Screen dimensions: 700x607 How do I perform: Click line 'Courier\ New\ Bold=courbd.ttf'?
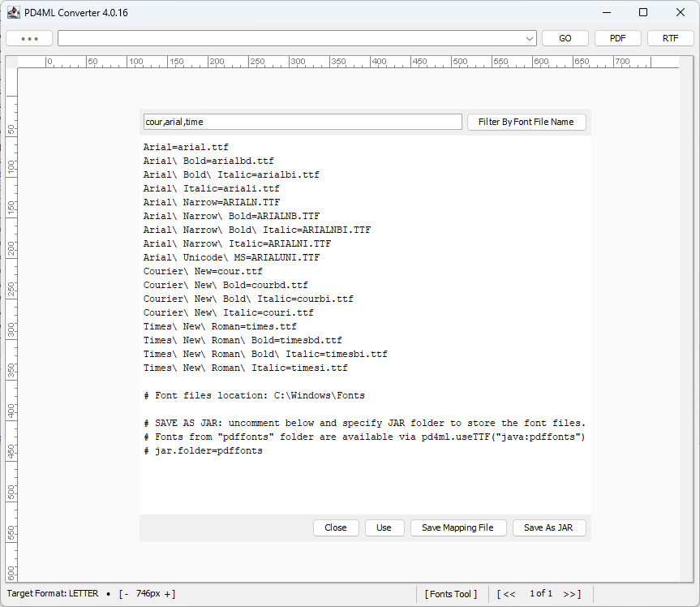point(225,286)
